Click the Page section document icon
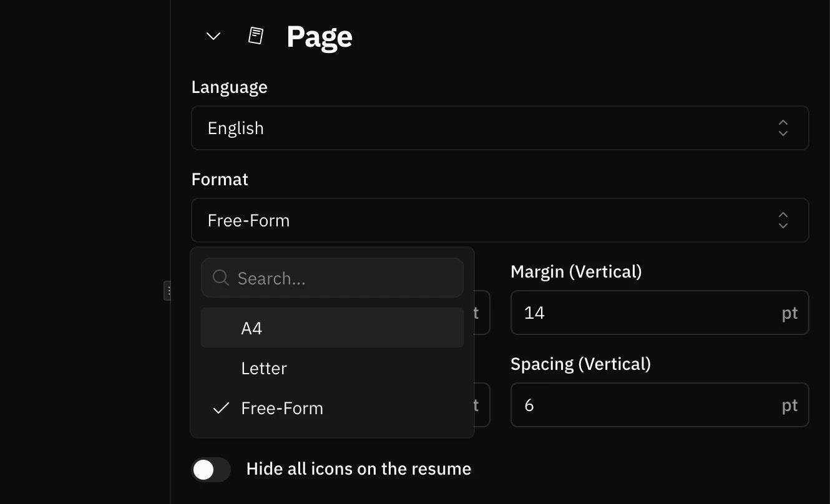This screenshot has height=504, width=830. [x=255, y=36]
